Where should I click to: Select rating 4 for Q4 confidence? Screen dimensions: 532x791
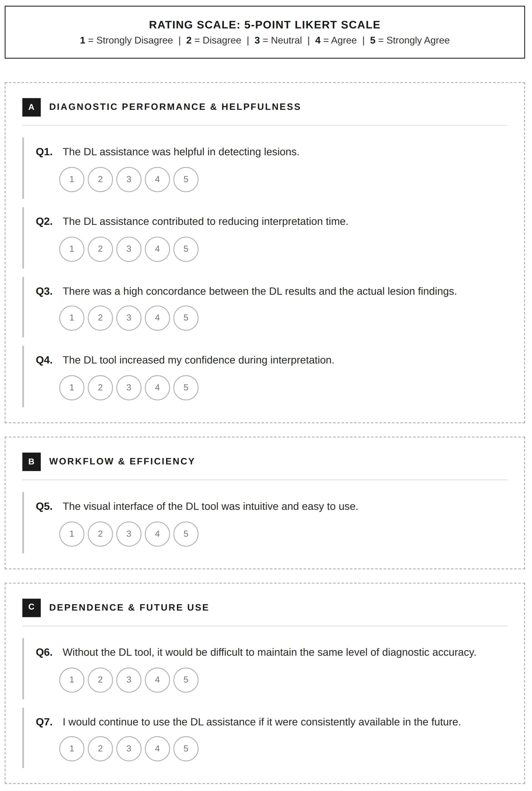coord(157,387)
